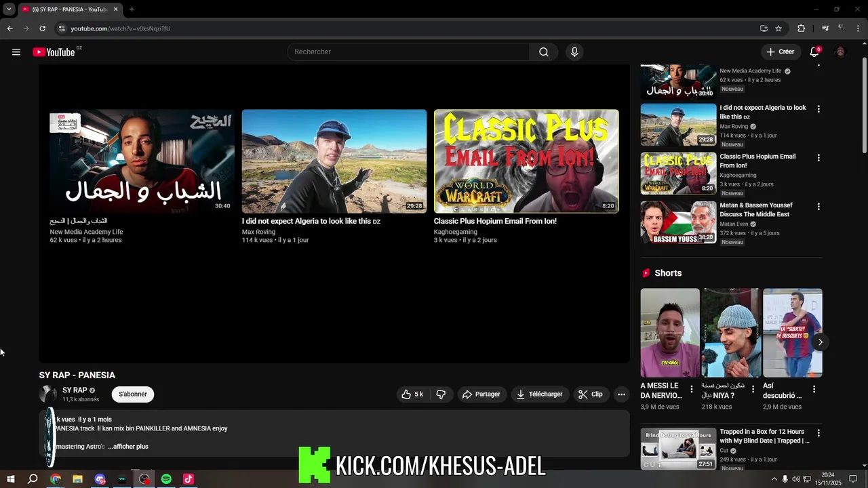Open more actions ellipsis under video

point(621,394)
